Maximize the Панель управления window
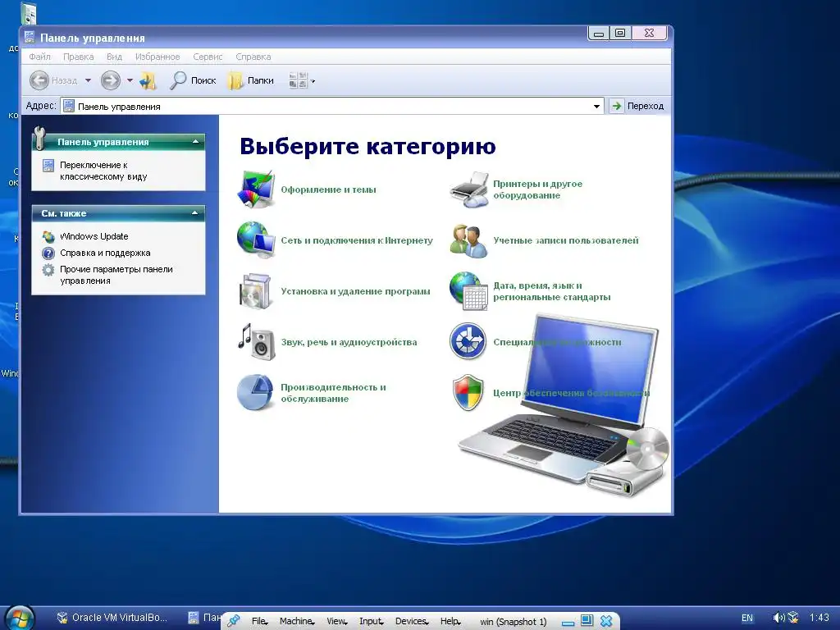 click(x=620, y=33)
